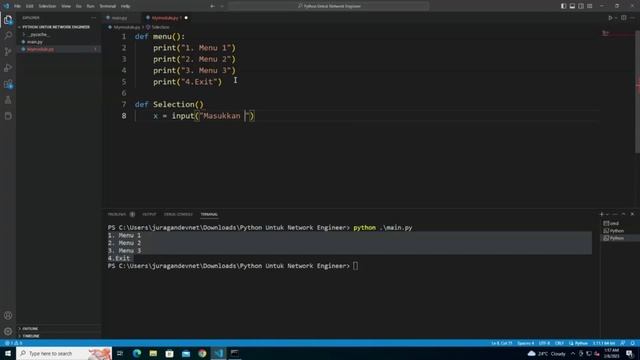The height and width of the screenshot is (360, 640).
Task: Open the Run Python File dropdown arrow
Action: point(616,18)
